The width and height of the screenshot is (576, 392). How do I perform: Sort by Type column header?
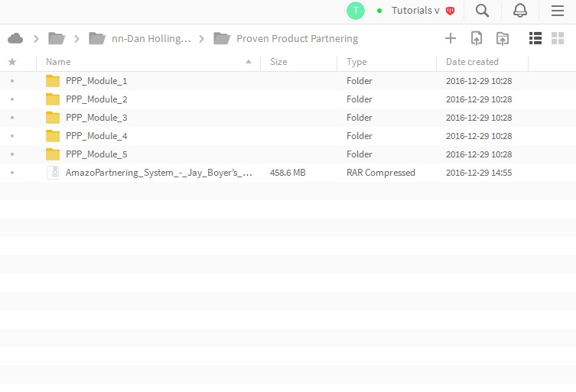[356, 62]
